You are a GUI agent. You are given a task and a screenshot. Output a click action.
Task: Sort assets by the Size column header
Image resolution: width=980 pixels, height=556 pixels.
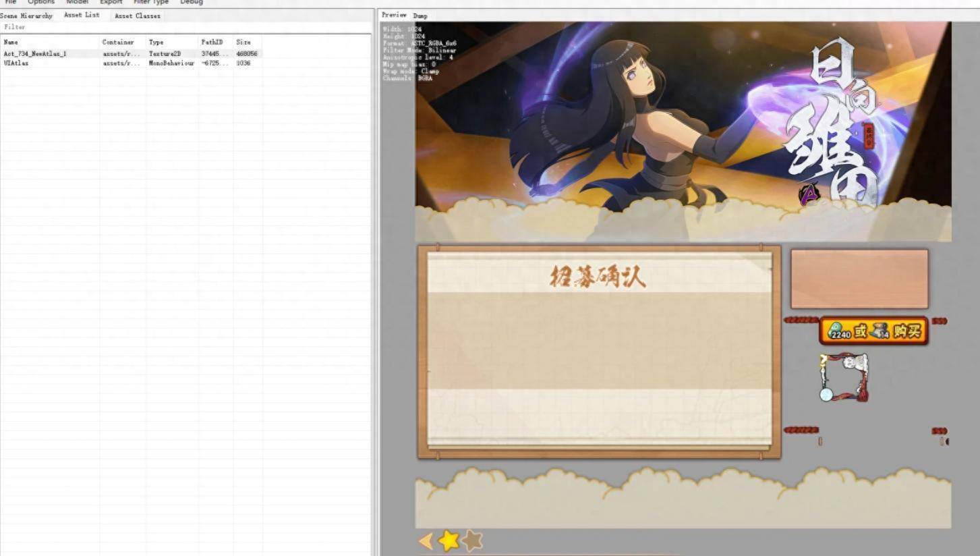(243, 42)
